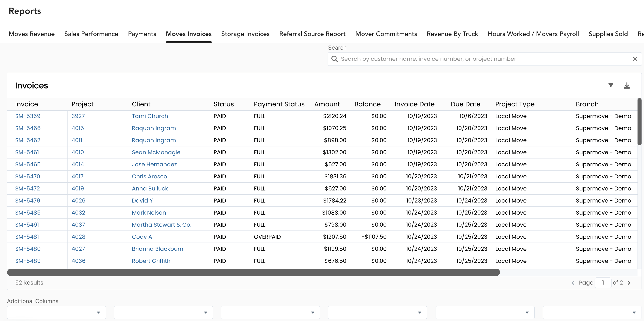Switch to Moves Revenue tab

pyautogui.click(x=32, y=34)
